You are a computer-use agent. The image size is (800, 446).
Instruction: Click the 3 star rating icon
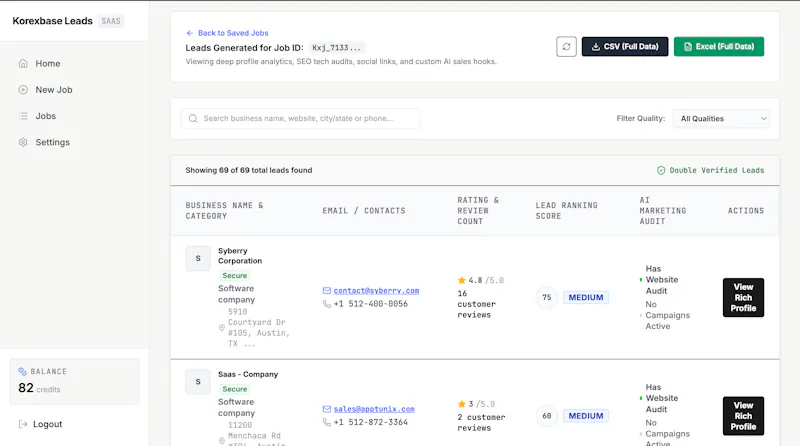point(462,404)
